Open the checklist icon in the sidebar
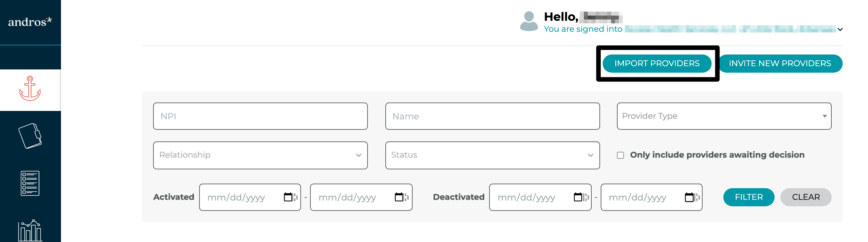The height and width of the screenshot is (242, 868). pyautogui.click(x=30, y=183)
